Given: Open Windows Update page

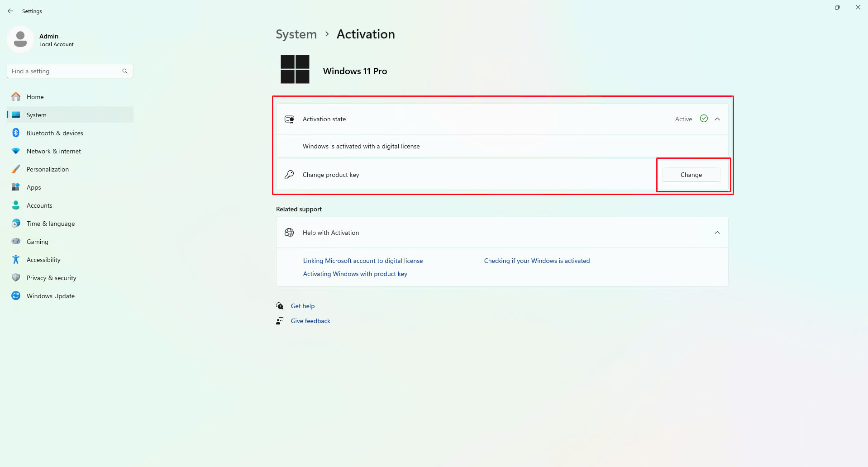Looking at the screenshot, I should (x=70, y=296).
